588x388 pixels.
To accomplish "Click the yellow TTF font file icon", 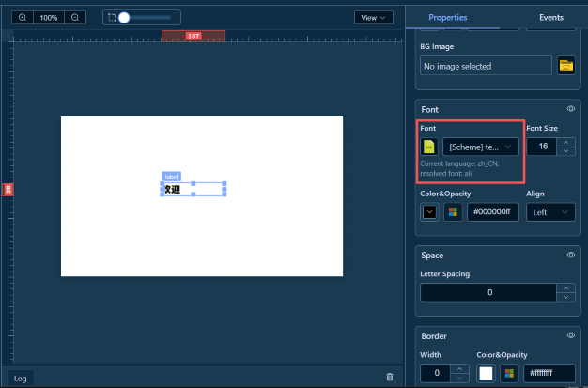I will [429, 147].
